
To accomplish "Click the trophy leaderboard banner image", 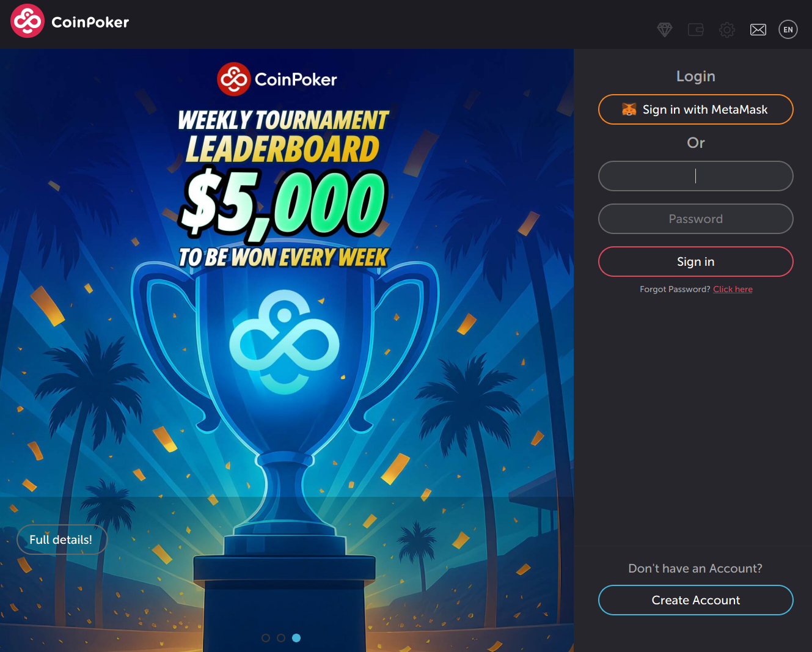I will tap(287, 350).
